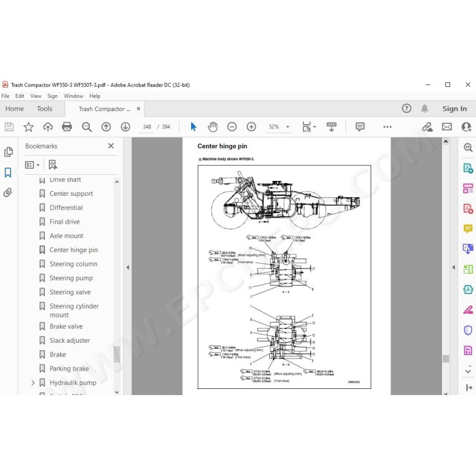Screen dimensions: 476x476
Task: Show more tools chevron in right pane
Action: pos(468,371)
